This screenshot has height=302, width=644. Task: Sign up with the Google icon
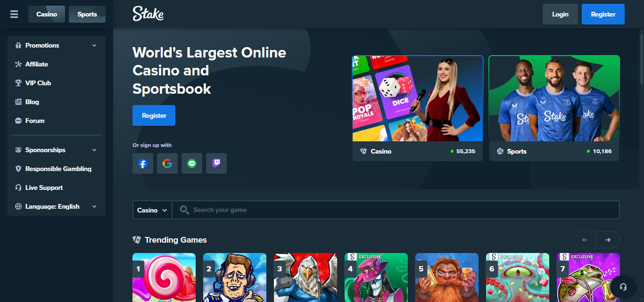[167, 163]
